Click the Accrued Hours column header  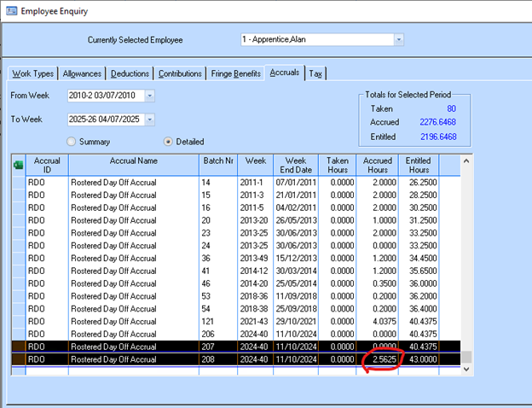(378, 165)
